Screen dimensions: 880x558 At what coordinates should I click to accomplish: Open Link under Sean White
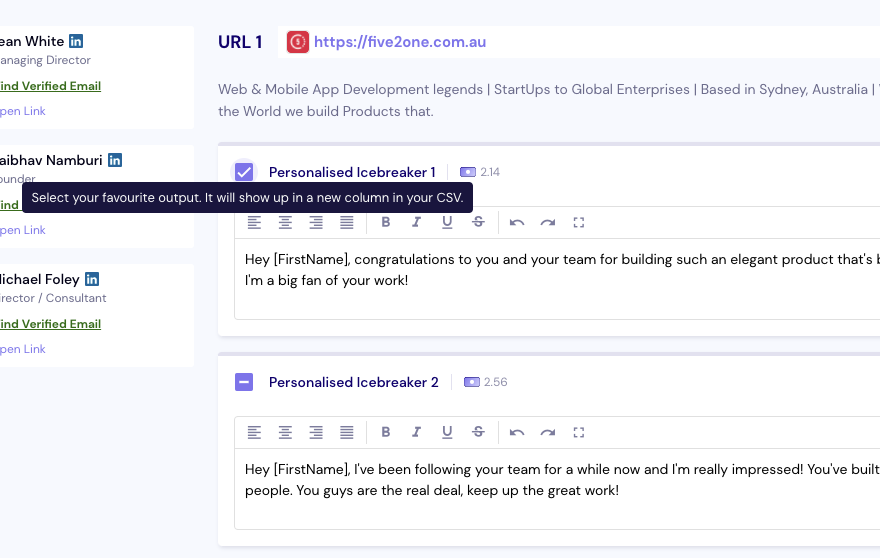click(x=22, y=111)
